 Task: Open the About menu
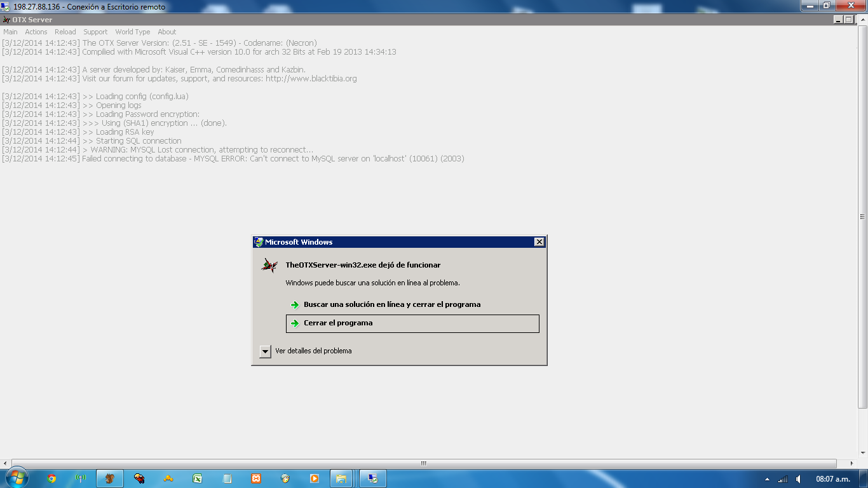pyautogui.click(x=167, y=32)
